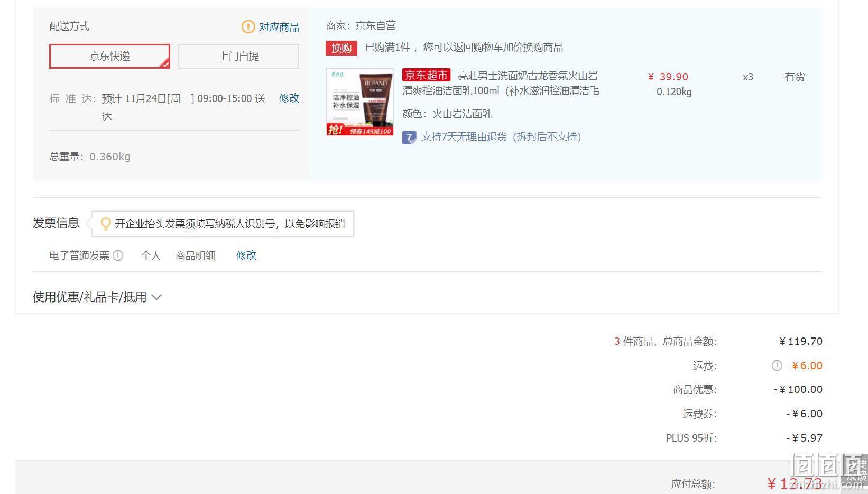
Task: Click the info icon beside 电子普通发票
Action: click(x=118, y=255)
